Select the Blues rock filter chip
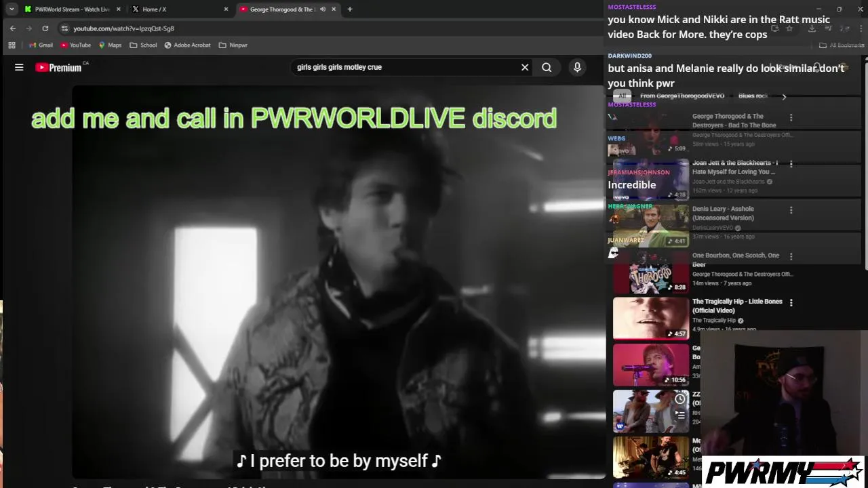 click(753, 96)
